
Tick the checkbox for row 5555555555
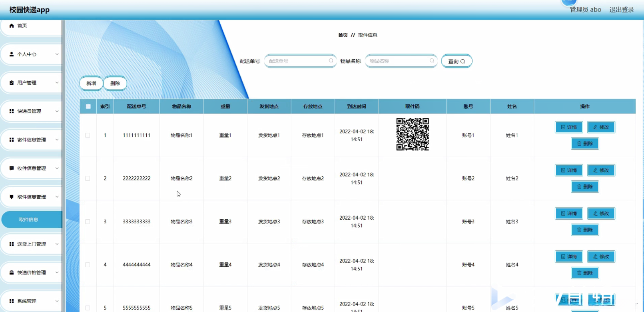coord(88,308)
